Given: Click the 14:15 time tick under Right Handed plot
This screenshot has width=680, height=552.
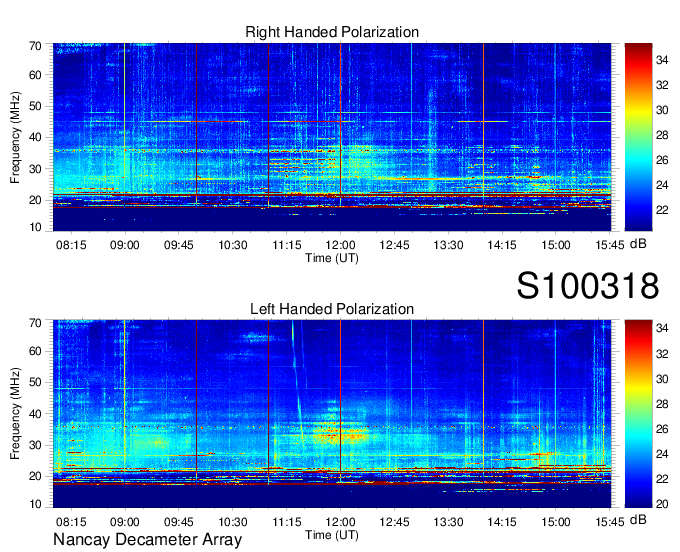Looking at the screenshot, I should point(502,245).
